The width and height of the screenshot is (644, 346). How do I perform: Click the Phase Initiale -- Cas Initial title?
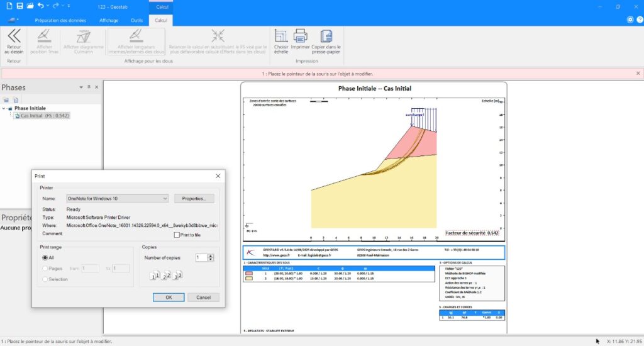pyautogui.click(x=375, y=88)
